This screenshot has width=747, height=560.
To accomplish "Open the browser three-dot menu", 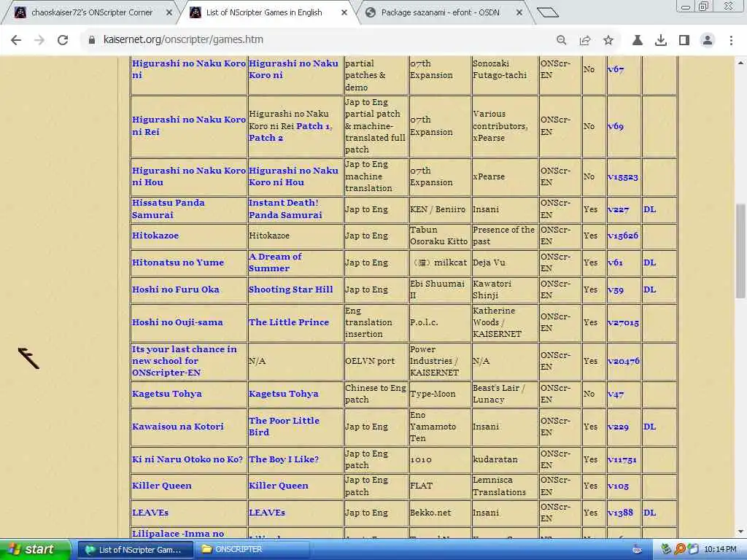I will coord(731,40).
